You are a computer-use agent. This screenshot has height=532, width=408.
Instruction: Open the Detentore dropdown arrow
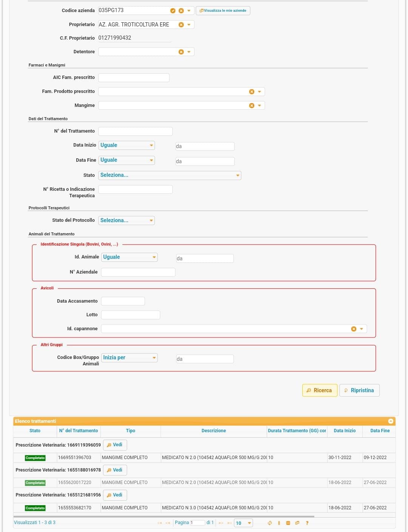189,52
